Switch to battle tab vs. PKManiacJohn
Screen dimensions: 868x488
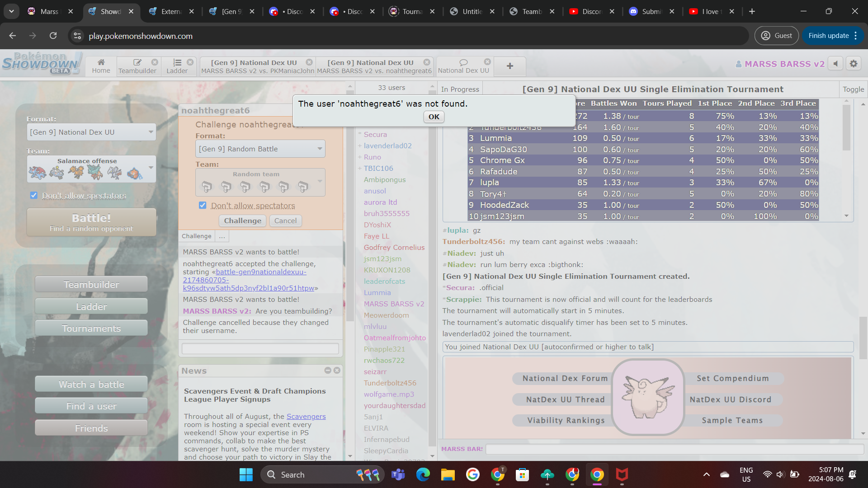pos(257,66)
